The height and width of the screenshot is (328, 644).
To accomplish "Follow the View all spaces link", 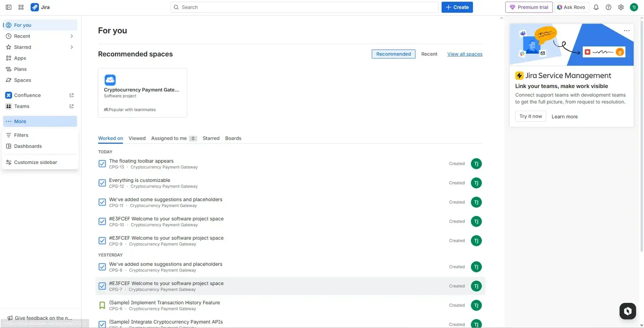I will [x=464, y=54].
